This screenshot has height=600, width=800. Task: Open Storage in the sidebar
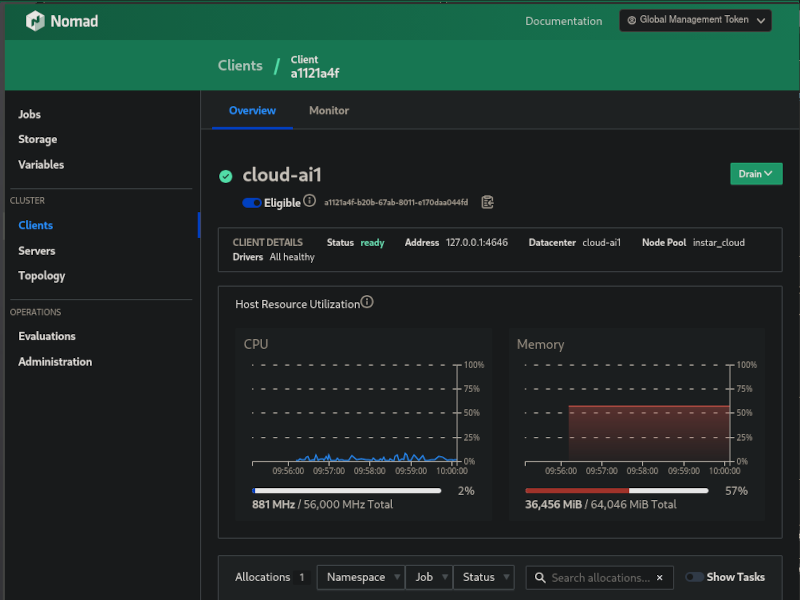[x=38, y=139]
